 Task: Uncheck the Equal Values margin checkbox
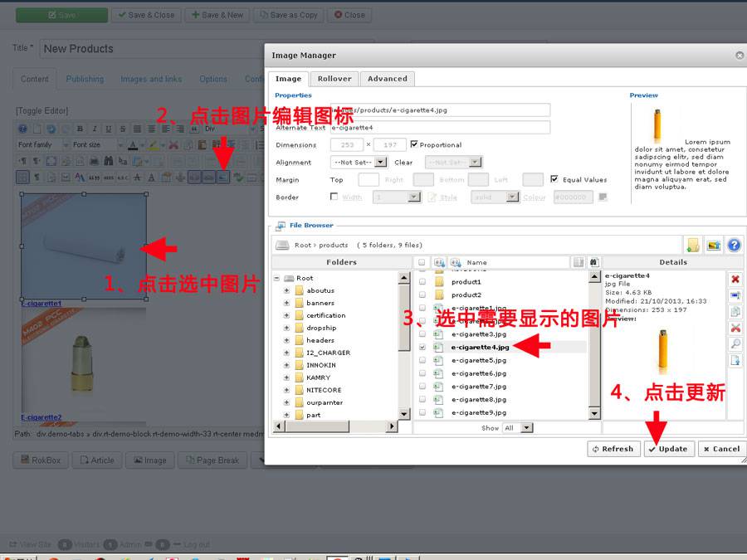point(556,179)
